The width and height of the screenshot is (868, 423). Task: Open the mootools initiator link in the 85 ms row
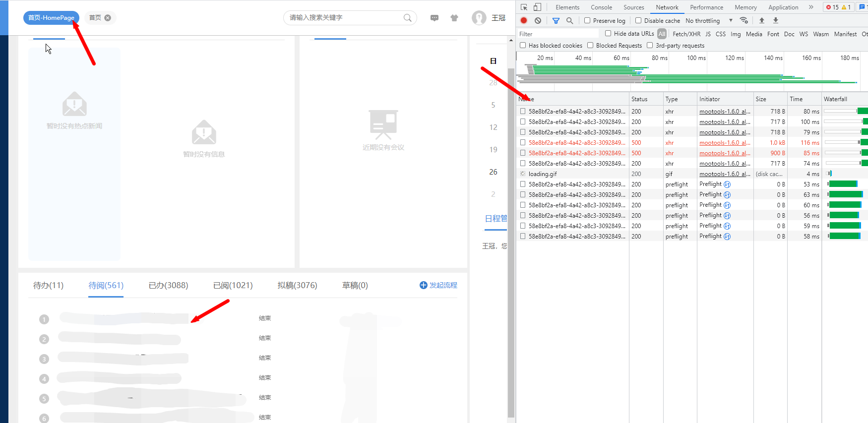coord(725,153)
